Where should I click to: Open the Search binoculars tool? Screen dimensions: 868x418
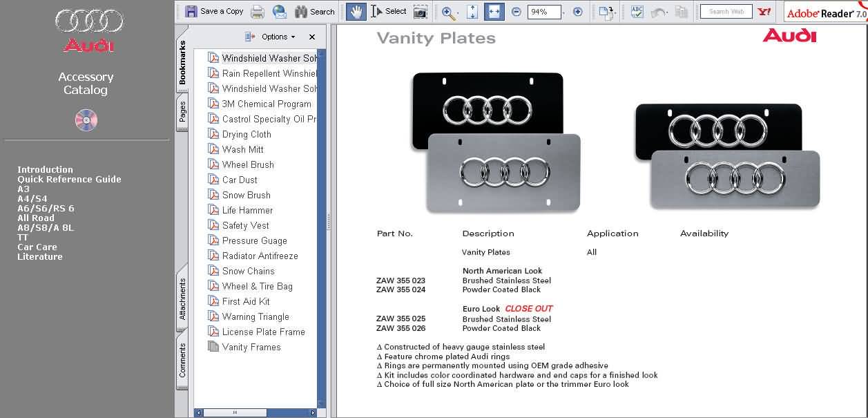314,11
